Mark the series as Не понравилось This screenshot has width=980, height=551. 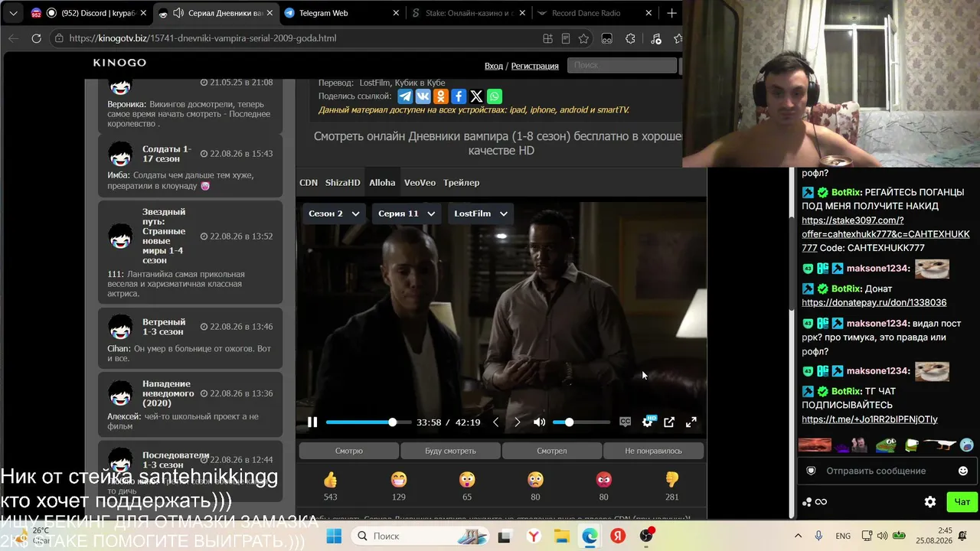pos(653,451)
